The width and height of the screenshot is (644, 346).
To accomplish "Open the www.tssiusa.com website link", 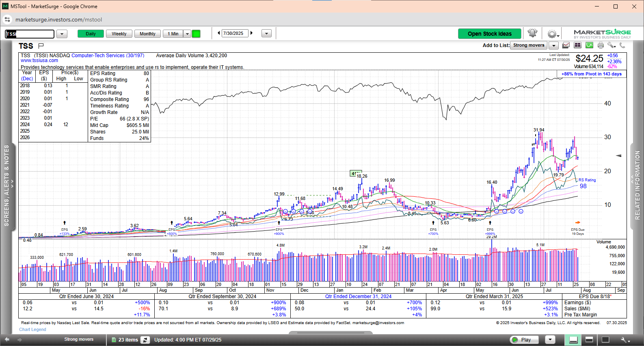I will [39, 61].
